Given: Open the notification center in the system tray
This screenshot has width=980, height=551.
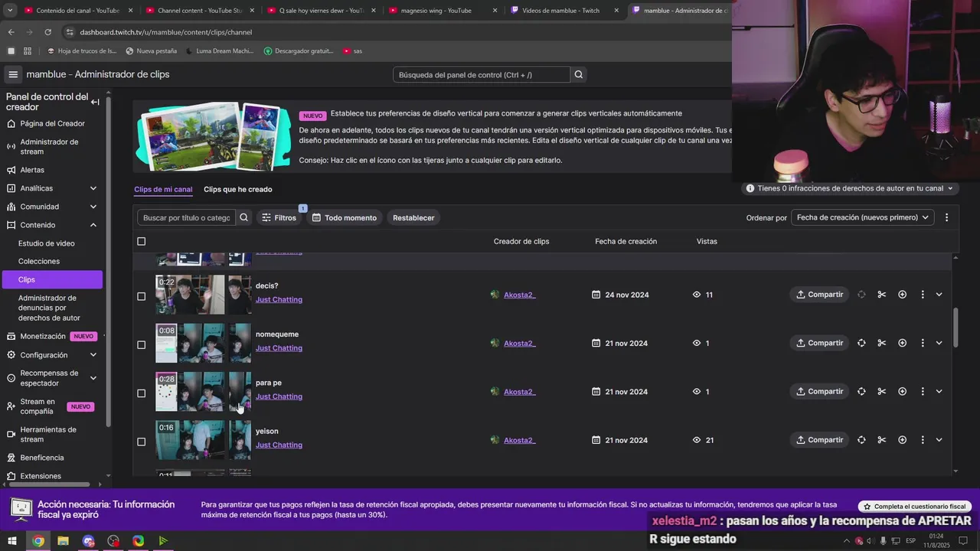Looking at the screenshot, I should (x=964, y=541).
